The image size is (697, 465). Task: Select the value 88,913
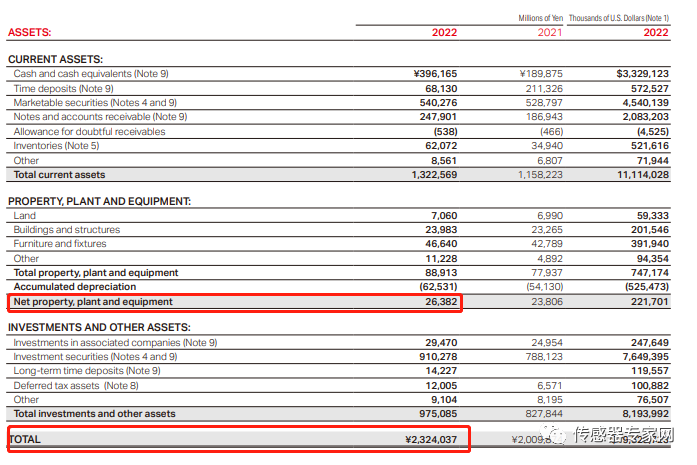coord(441,273)
